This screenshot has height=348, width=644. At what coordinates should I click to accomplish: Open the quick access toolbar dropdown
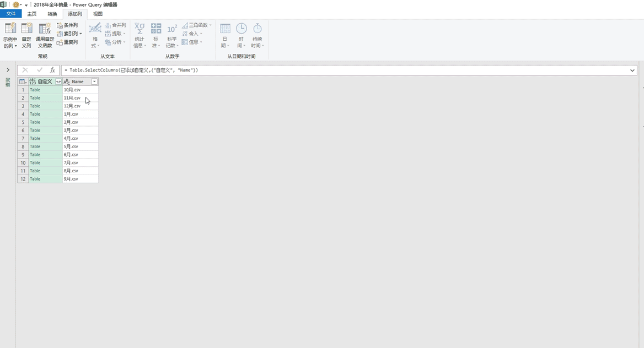[26, 5]
